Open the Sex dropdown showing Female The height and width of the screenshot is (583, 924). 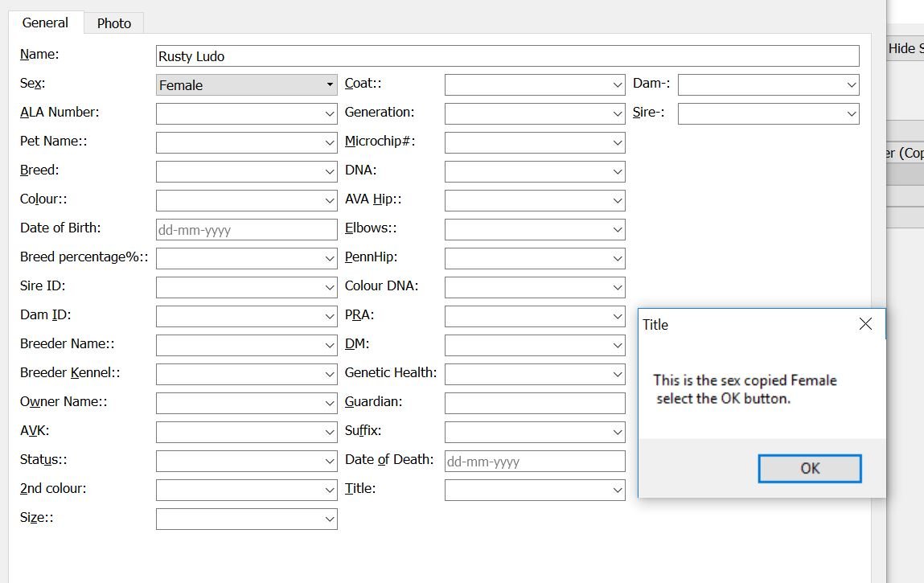coord(246,85)
